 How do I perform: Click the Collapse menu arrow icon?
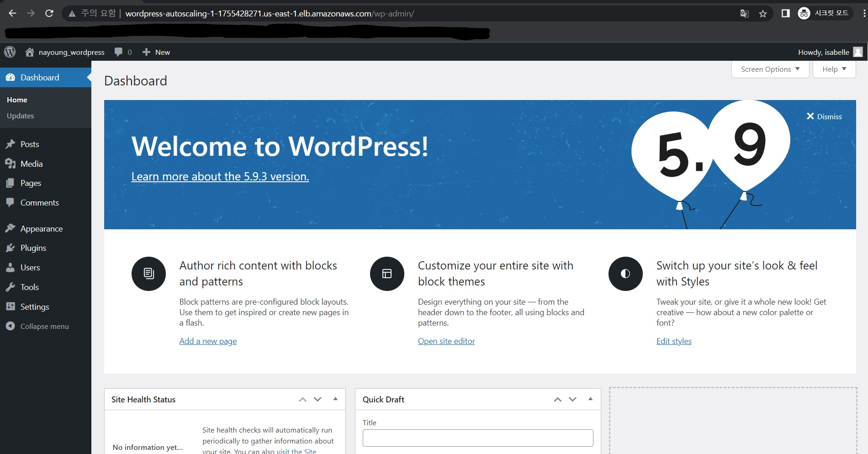11,326
